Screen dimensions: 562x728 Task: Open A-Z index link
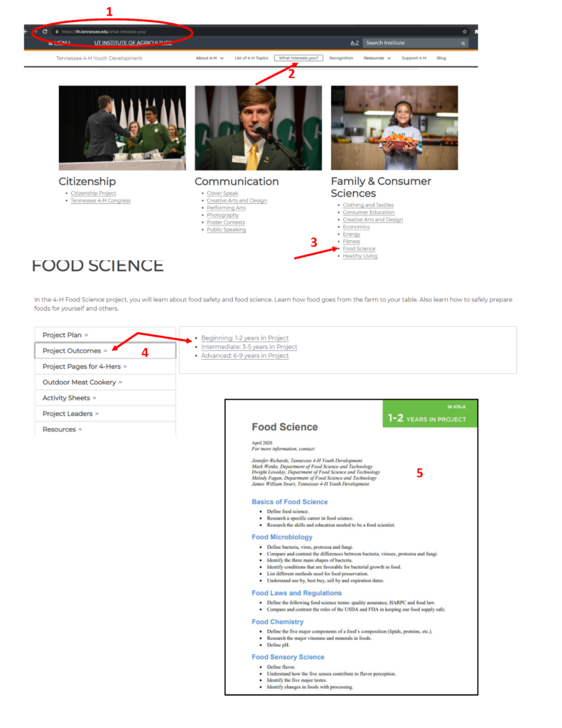355,43
